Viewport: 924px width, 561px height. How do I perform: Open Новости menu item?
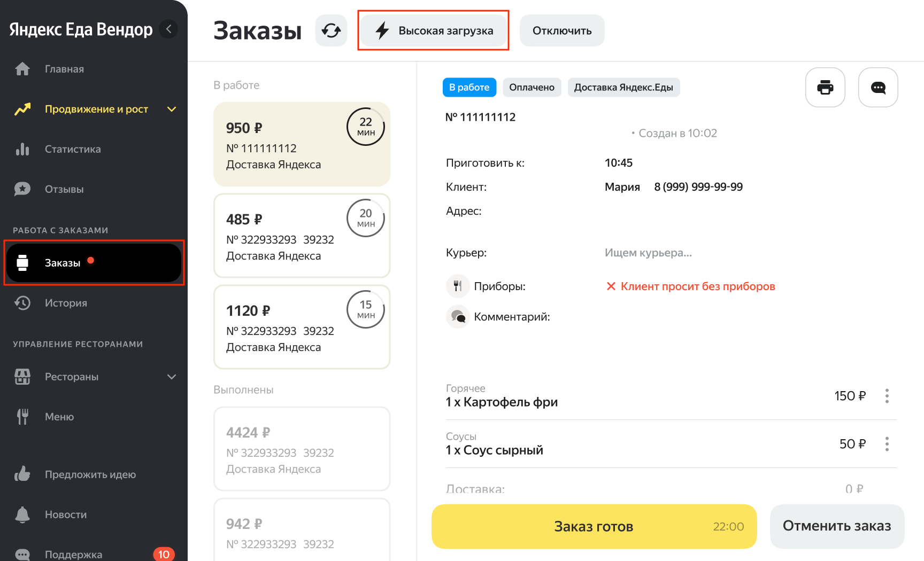click(x=66, y=515)
